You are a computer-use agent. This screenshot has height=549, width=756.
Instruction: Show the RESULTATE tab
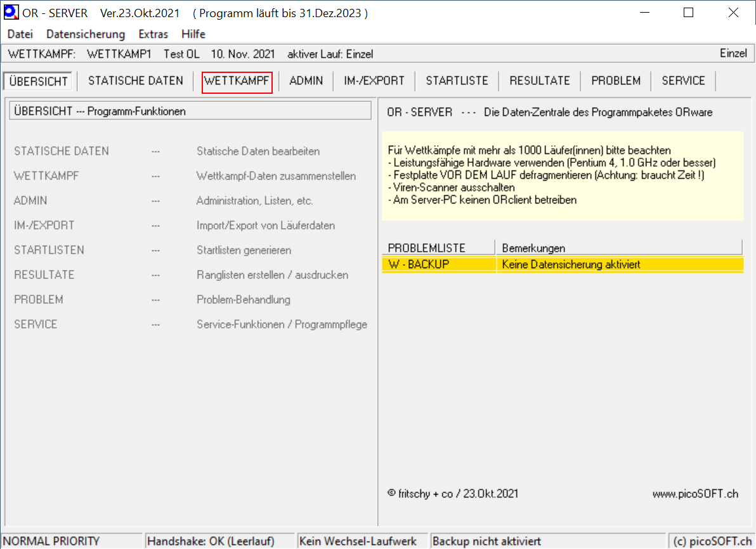(x=540, y=81)
